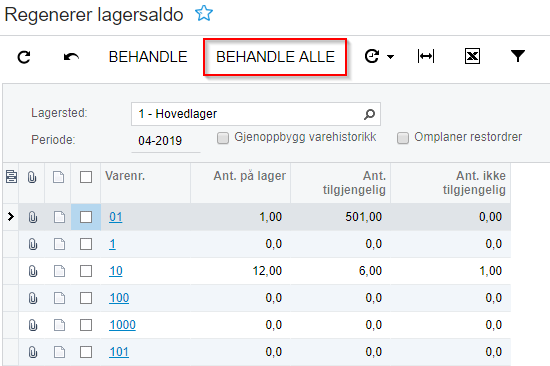
Task: Click the BEHANDLE ALLE button
Action: (x=275, y=57)
